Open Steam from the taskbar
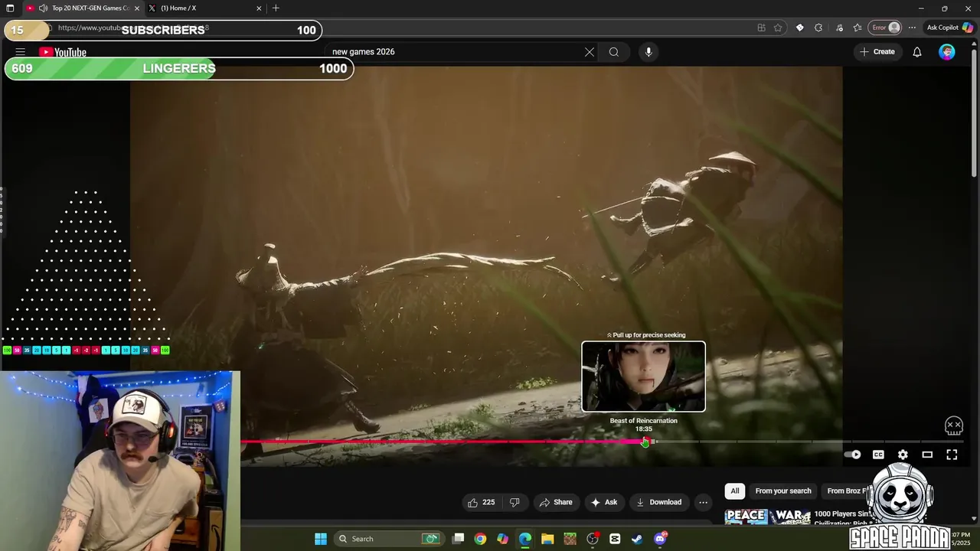 637,539
